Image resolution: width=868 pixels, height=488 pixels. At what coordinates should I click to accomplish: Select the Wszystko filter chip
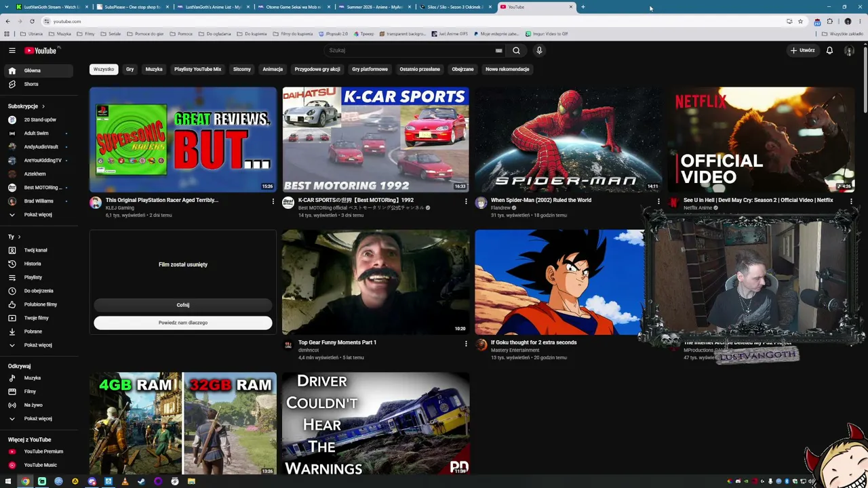[x=104, y=69]
